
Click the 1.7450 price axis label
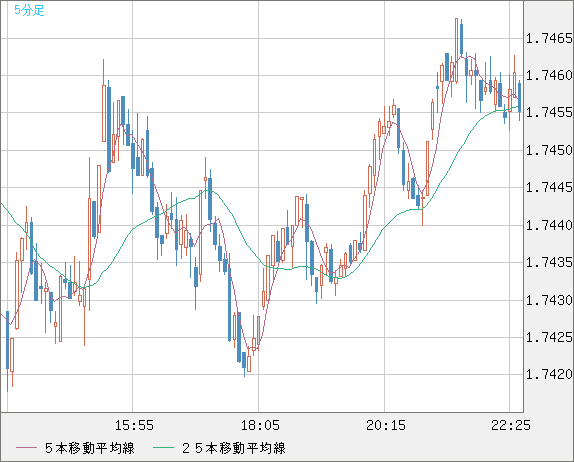click(x=549, y=150)
